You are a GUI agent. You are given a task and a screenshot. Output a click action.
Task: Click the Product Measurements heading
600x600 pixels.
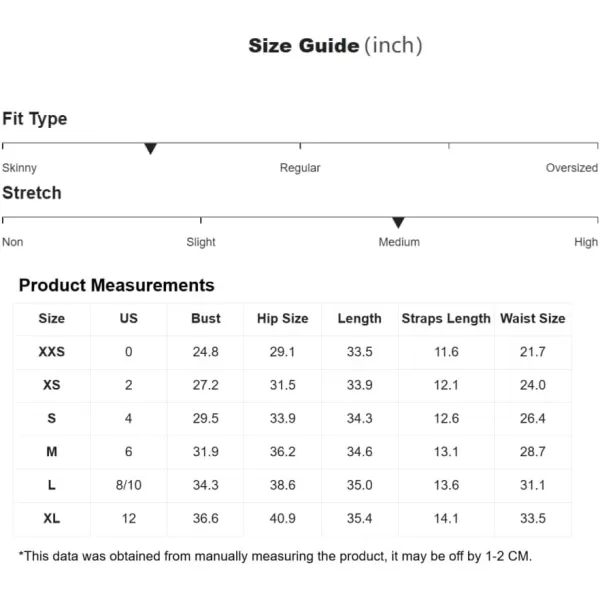117,286
